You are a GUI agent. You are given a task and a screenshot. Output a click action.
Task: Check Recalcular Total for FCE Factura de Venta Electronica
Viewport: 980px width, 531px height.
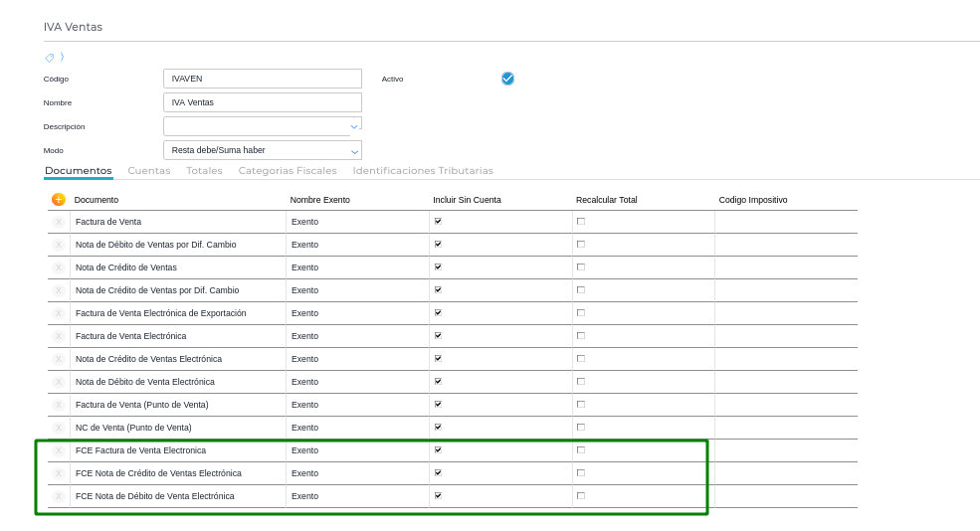click(x=581, y=450)
